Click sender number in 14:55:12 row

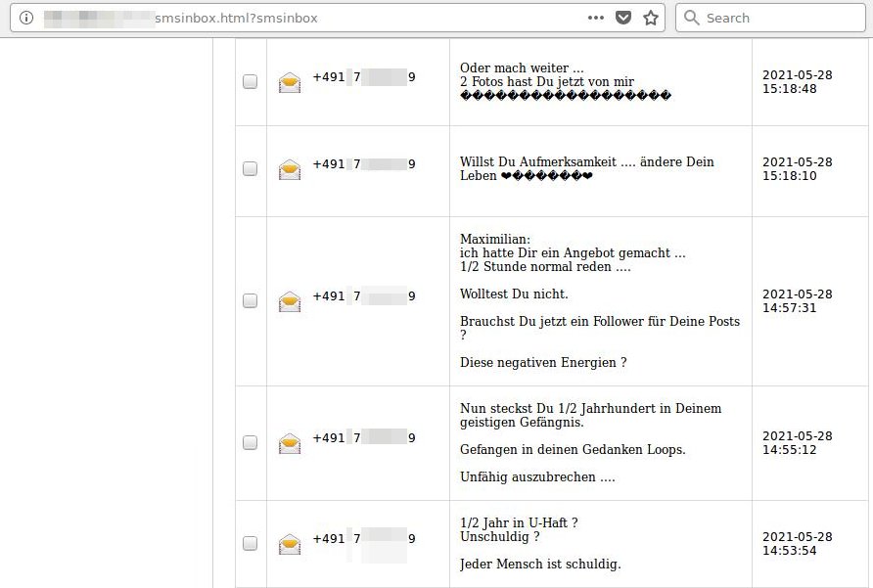pyautogui.click(x=364, y=438)
